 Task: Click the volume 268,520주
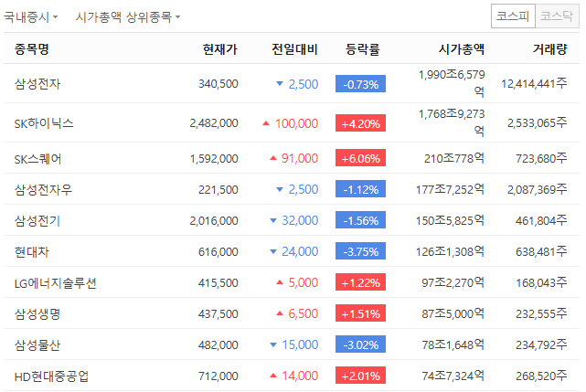541,376
